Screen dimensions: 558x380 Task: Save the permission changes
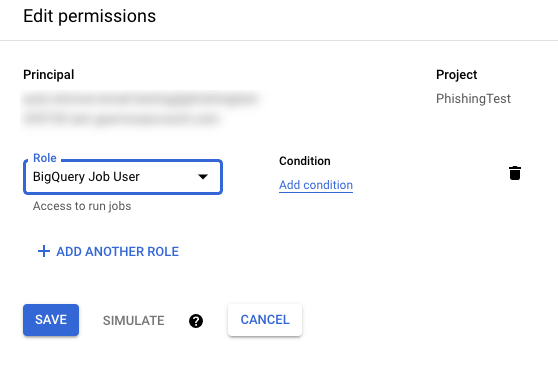pyautogui.click(x=51, y=320)
